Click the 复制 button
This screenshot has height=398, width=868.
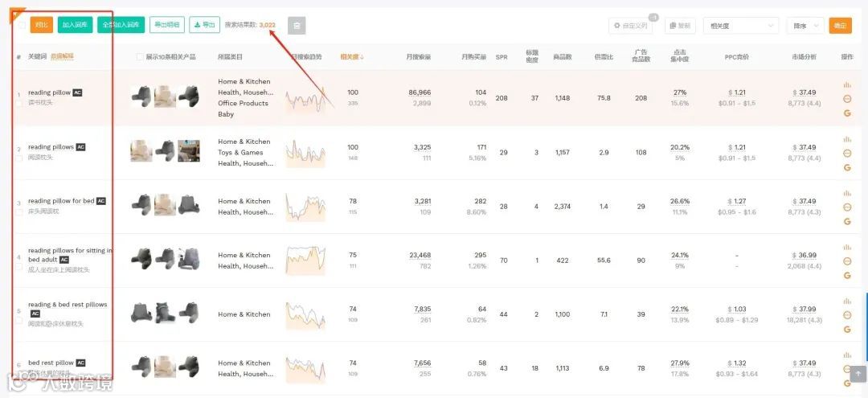tap(680, 26)
